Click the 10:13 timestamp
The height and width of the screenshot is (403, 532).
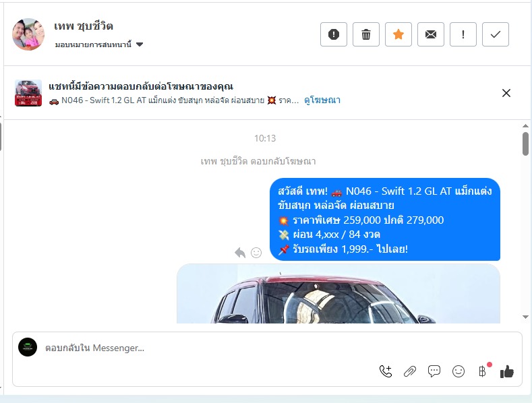pyautogui.click(x=265, y=138)
